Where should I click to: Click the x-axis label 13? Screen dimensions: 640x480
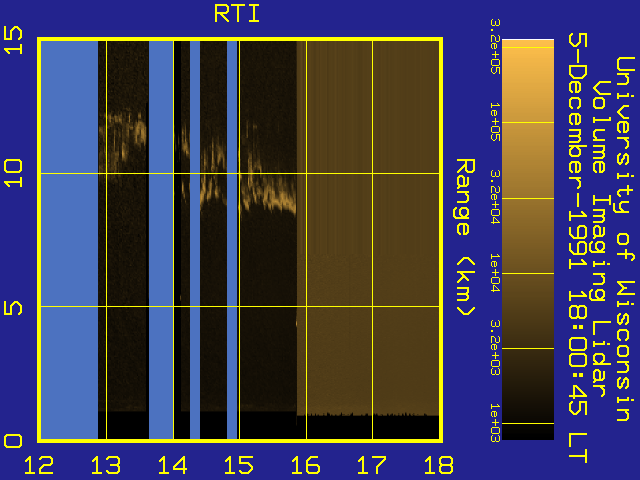106,465
